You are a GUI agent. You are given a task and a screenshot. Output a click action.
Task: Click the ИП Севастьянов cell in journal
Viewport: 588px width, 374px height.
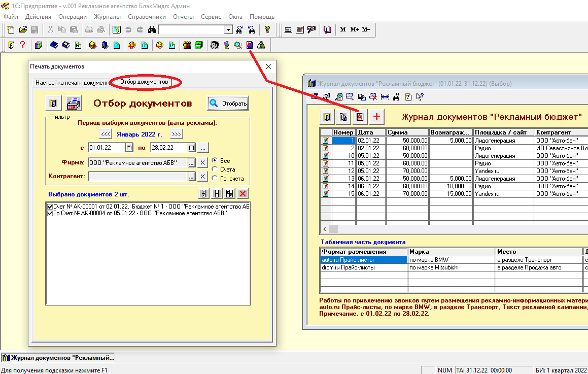[x=562, y=148]
